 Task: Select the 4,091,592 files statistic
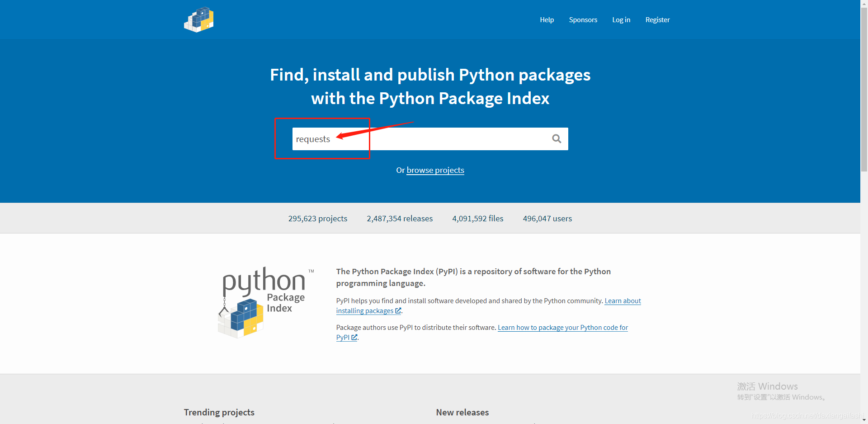pyautogui.click(x=478, y=219)
